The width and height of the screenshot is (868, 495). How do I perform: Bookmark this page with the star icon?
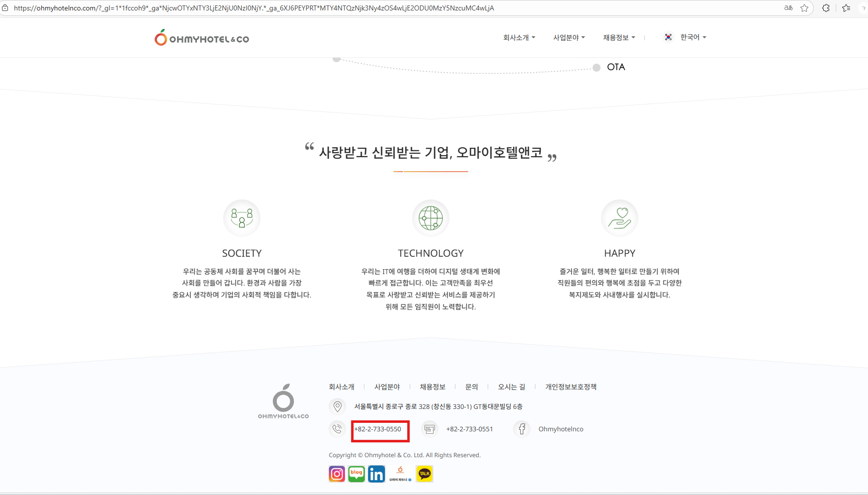pyautogui.click(x=804, y=8)
